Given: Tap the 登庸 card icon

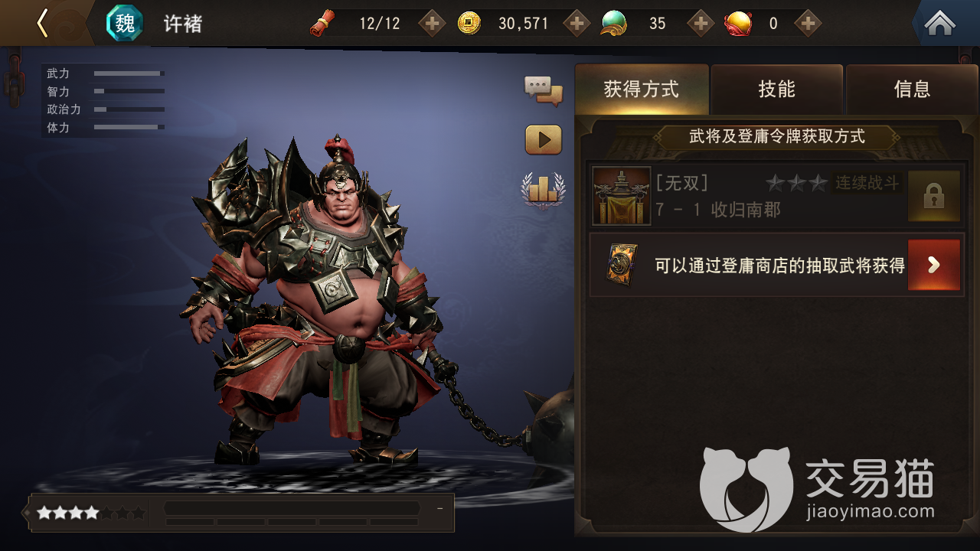Looking at the screenshot, I should coord(622,265).
